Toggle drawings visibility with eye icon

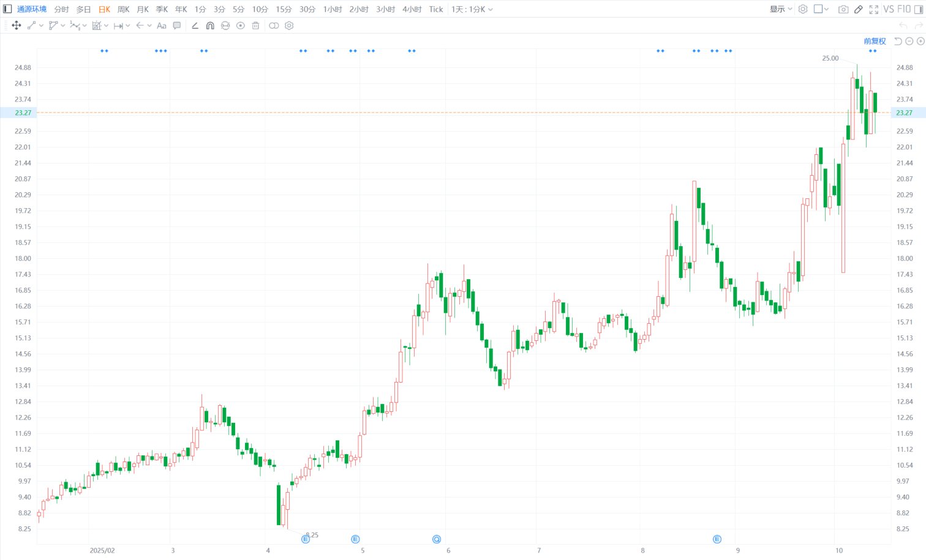(241, 26)
